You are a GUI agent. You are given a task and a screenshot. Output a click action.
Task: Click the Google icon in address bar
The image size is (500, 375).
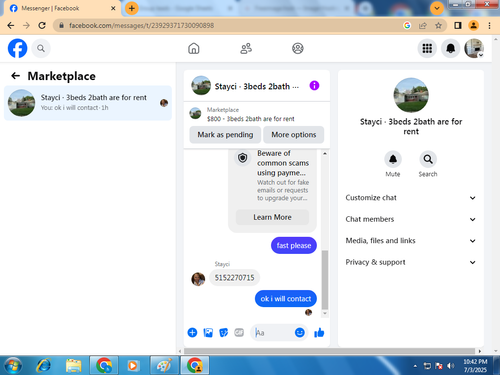[407, 25]
